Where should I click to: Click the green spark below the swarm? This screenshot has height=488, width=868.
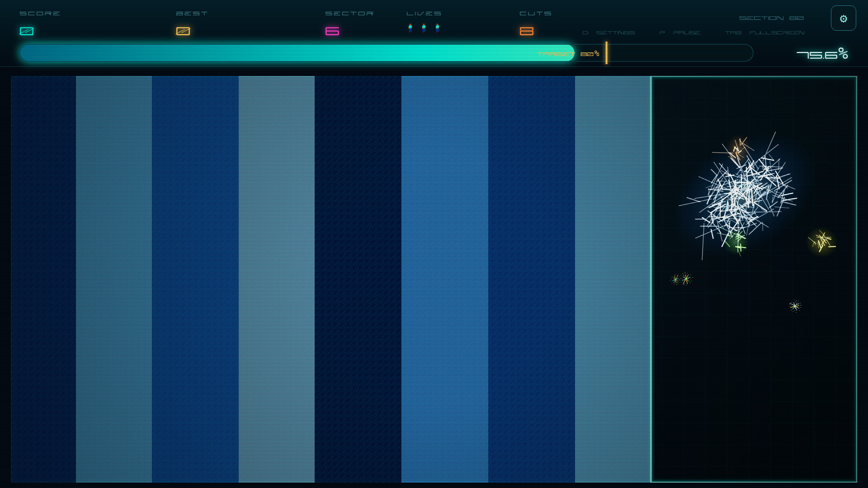point(738,243)
